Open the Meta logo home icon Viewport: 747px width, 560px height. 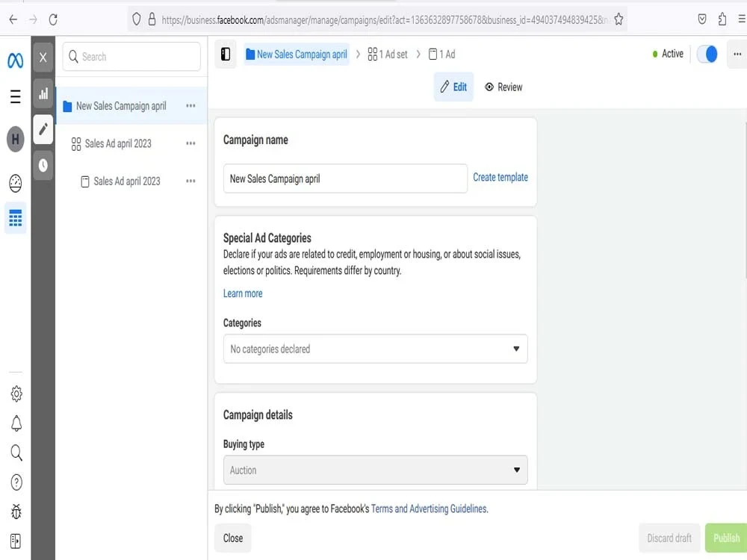click(15, 60)
